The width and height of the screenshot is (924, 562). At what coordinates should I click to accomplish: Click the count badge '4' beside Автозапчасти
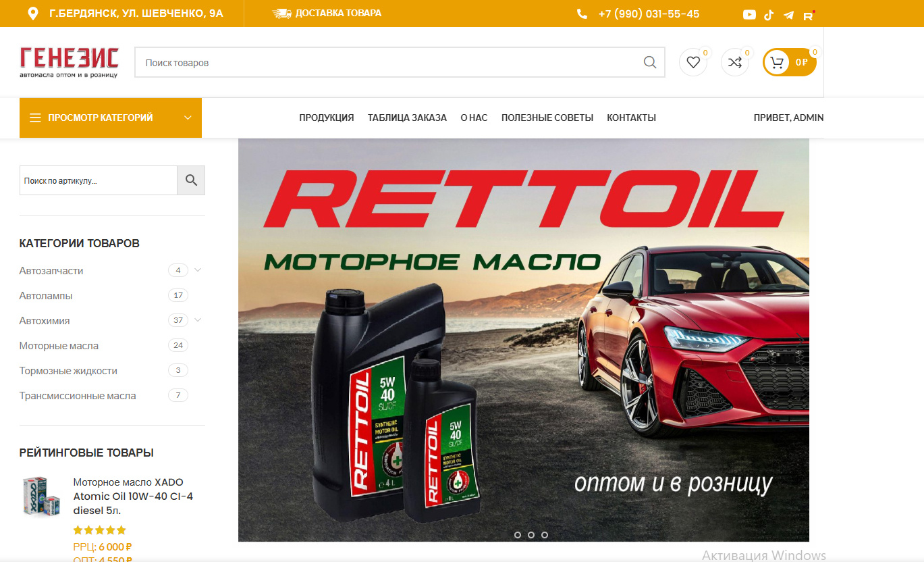pyautogui.click(x=178, y=270)
